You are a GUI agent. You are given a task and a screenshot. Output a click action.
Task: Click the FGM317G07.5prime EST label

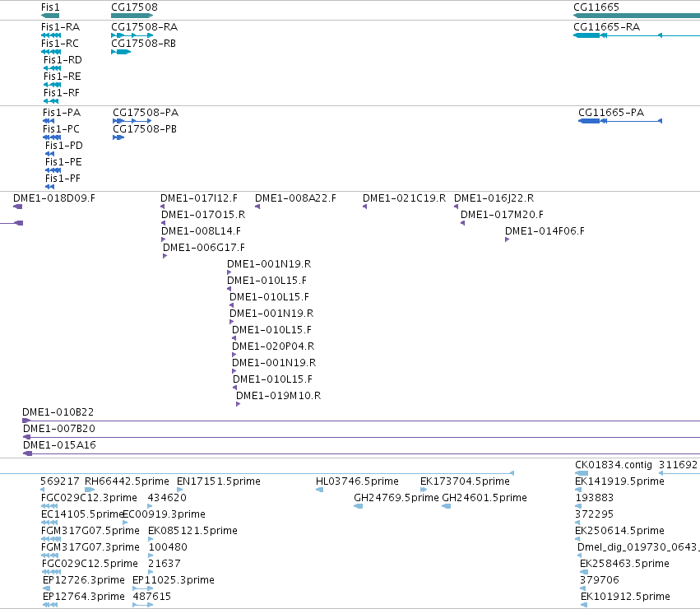click(90, 532)
